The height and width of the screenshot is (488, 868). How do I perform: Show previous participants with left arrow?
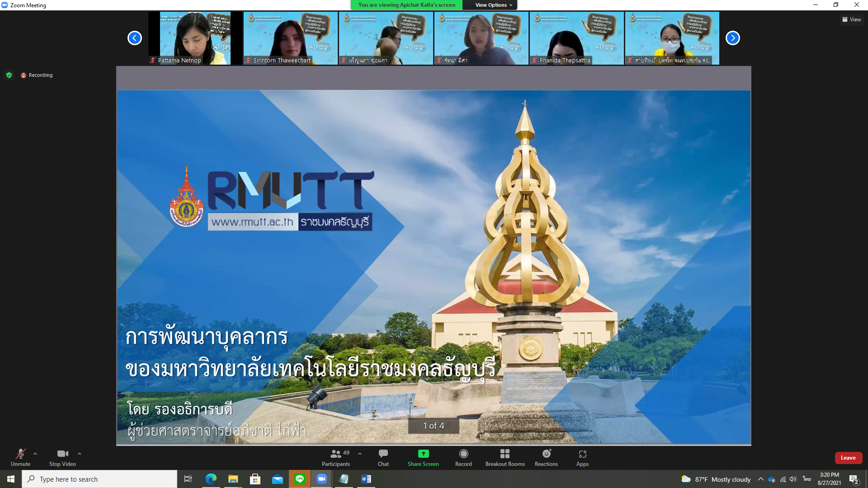pyautogui.click(x=134, y=38)
